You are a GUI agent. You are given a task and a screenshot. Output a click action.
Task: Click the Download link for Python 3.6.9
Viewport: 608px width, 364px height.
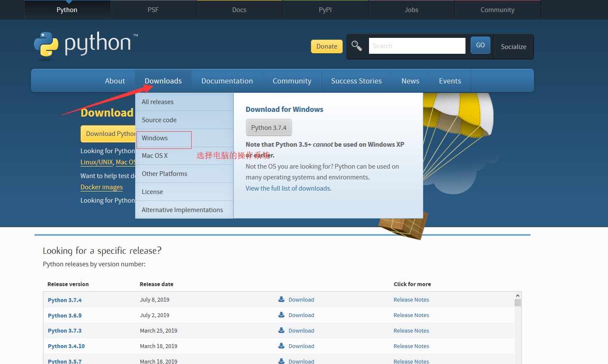301,315
